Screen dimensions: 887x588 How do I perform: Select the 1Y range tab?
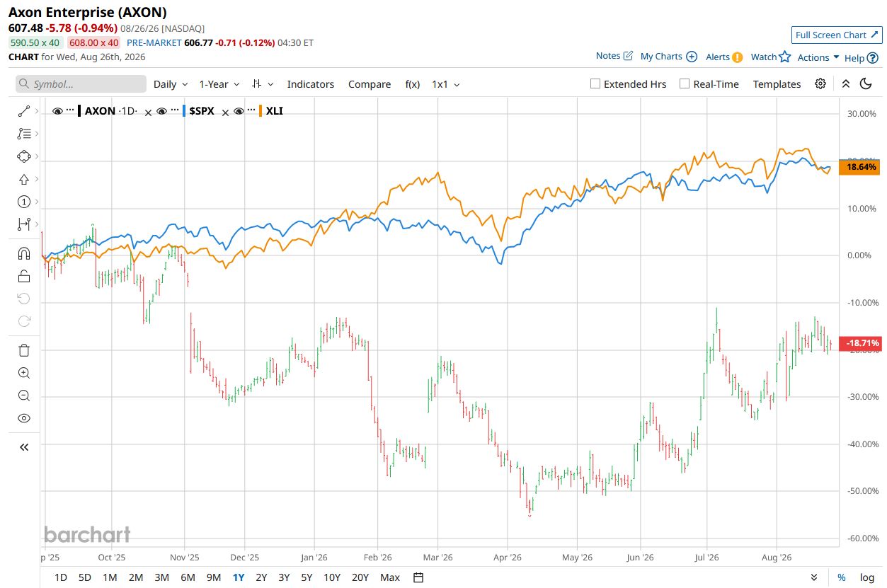239,577
